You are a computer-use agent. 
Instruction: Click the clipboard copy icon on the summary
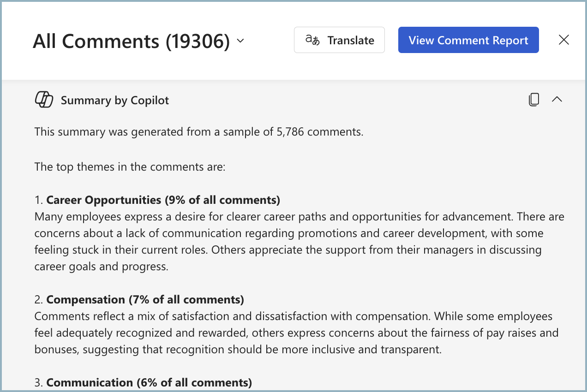click(534, 99)
